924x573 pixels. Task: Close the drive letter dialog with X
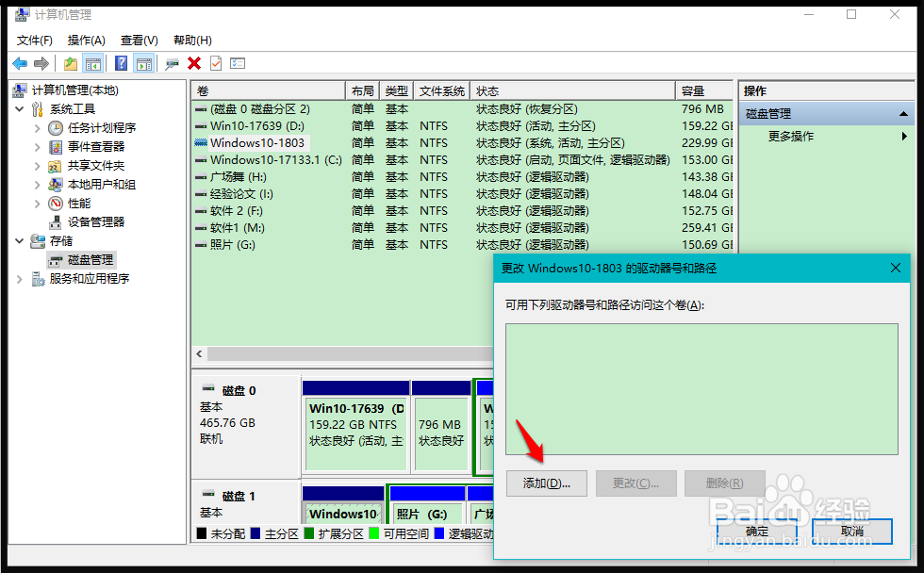(896, 268)
